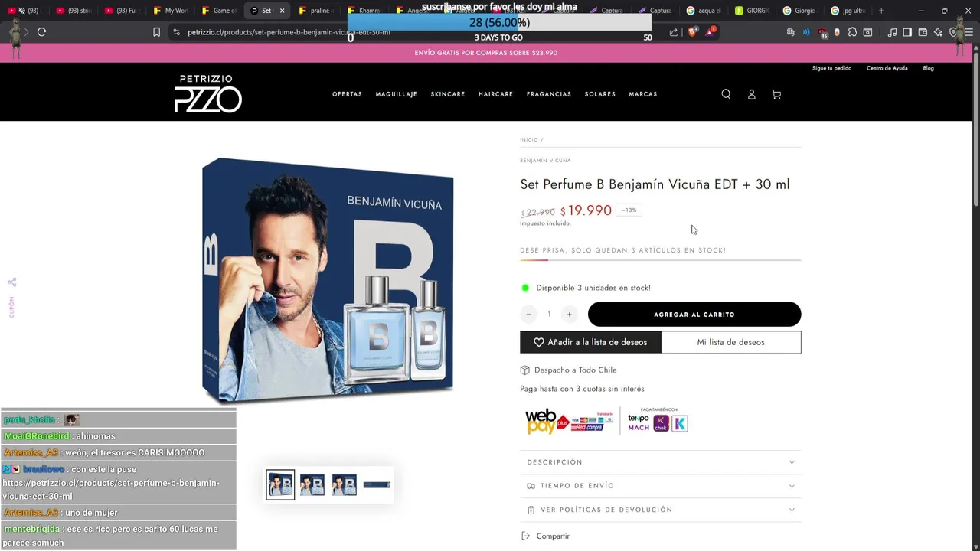Click the Petrizzio PZZO logo

coord(207,94)
